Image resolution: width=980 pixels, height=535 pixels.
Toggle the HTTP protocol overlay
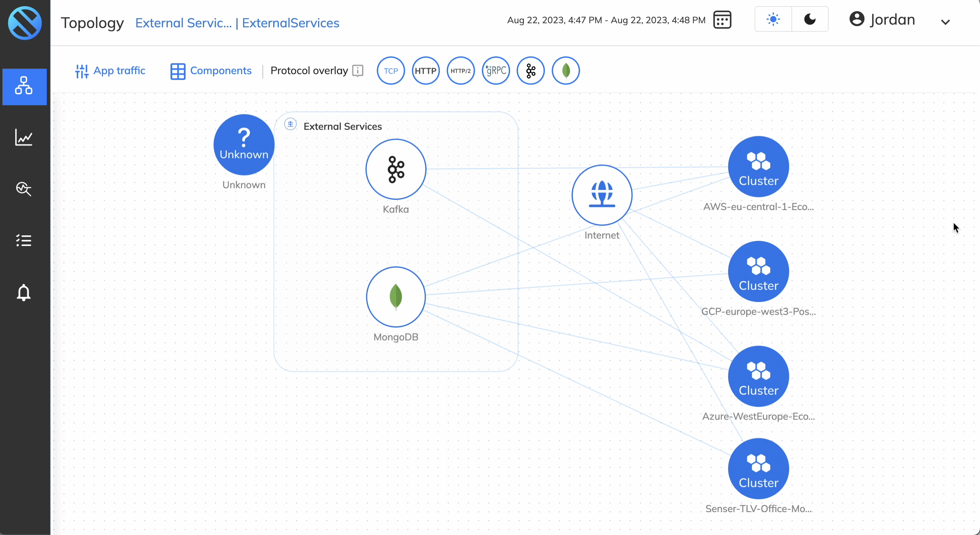tap(426, 71)
